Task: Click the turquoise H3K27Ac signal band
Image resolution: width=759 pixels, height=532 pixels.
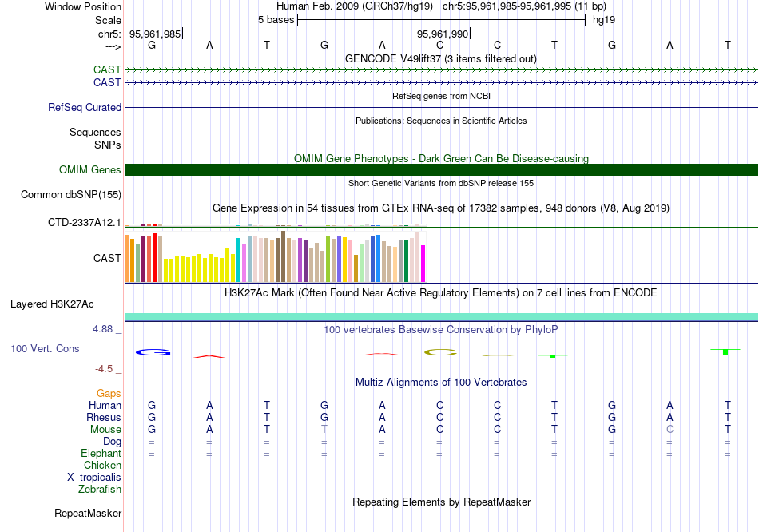Action: pos(441,317)
